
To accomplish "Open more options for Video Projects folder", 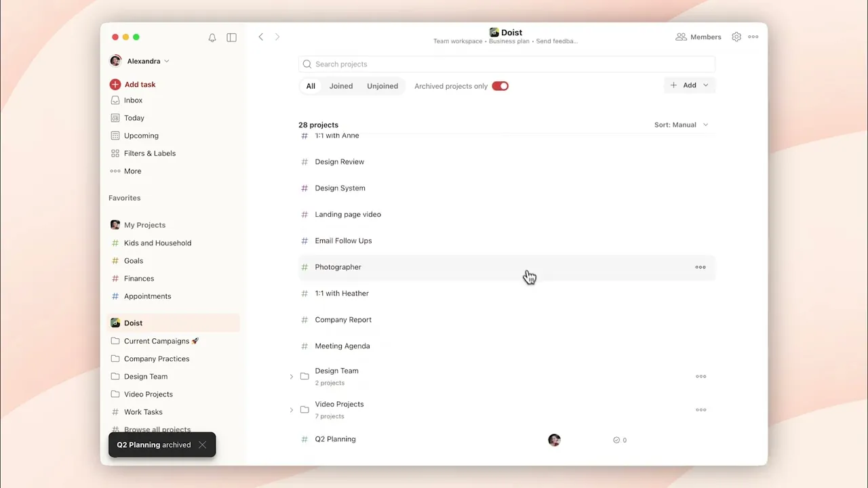I will [701, 409].
